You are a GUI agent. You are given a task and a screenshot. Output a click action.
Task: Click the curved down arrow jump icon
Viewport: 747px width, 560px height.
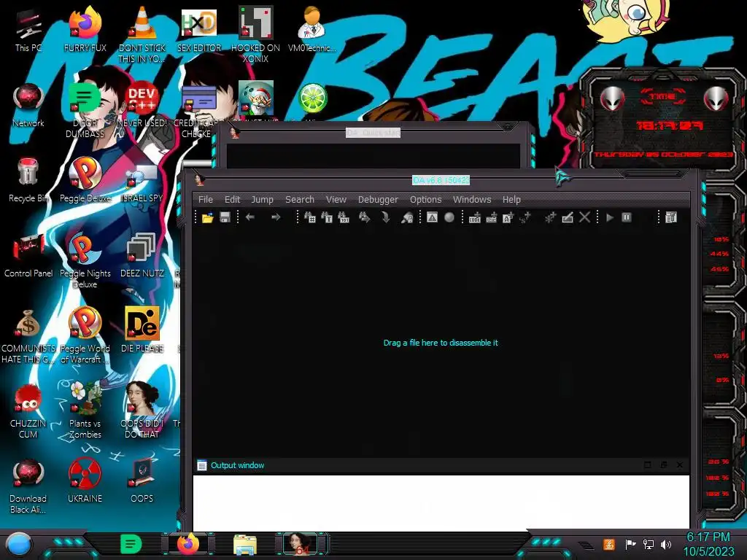click(x=385, y=217)
